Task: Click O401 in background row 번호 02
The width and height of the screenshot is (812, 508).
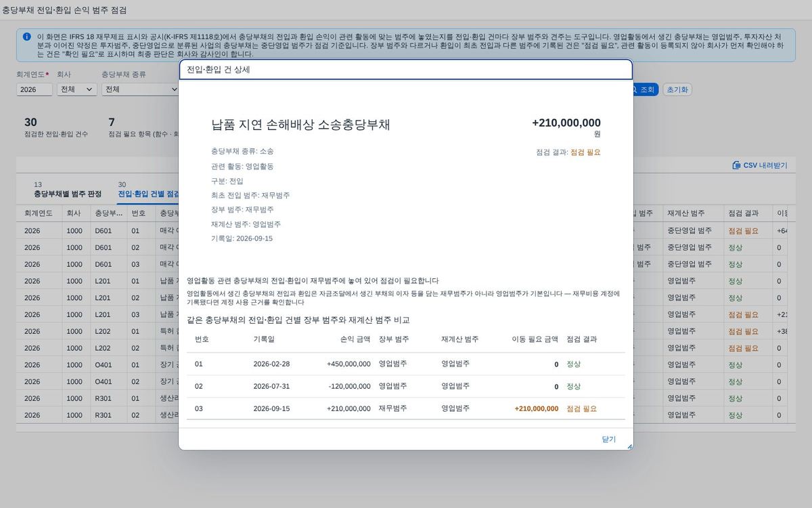Action: [x=104, y=381]
